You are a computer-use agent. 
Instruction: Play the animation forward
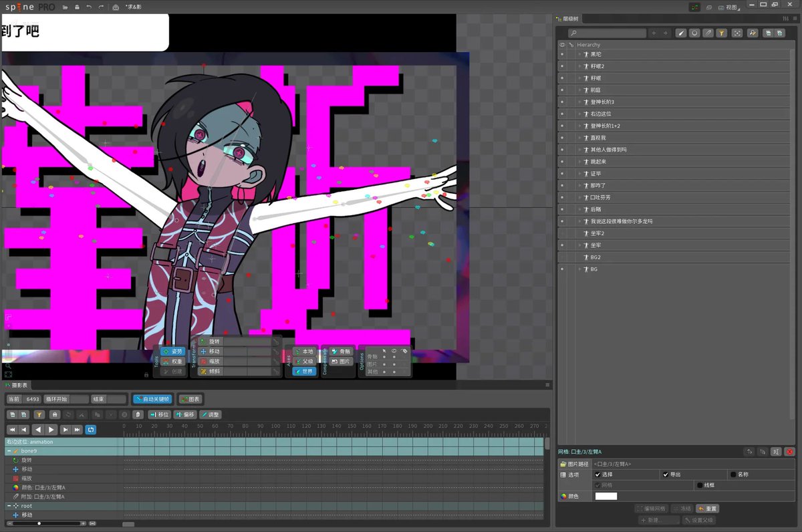[x=51, y=430]
